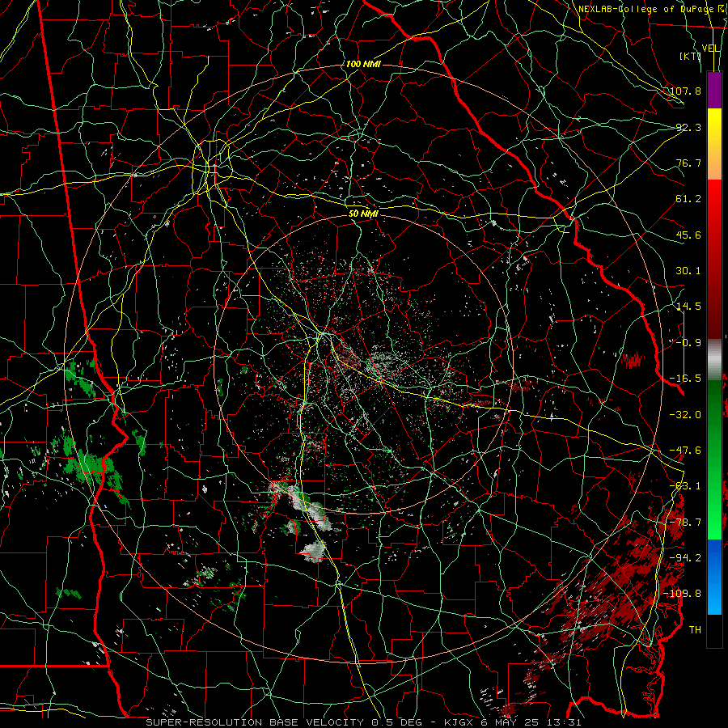Click the SUPER-RESOLUTION BASE VELOCITY caption text
This screenshot has width=728, height=728.
[x=255, y=722]
